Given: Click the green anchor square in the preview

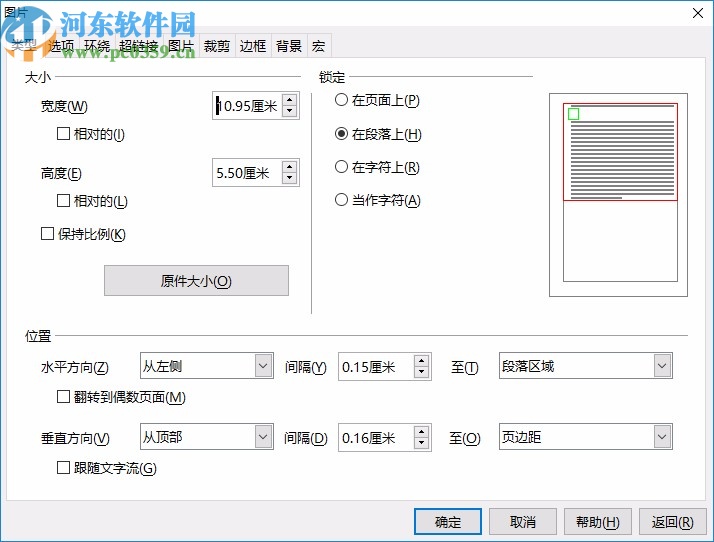Looking at the screenshot, I should 574,114.
